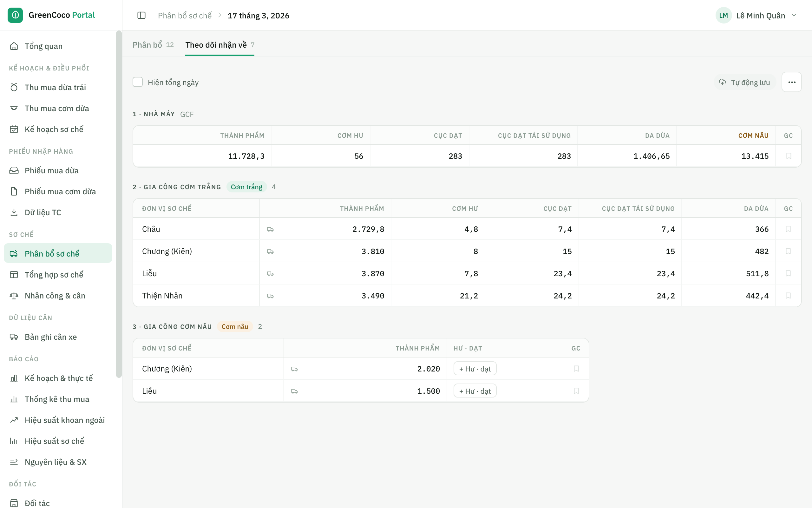Click the Cơm nâu 13.415 value cell
This screenshot has width=812, height=508.
coord(726,156)
